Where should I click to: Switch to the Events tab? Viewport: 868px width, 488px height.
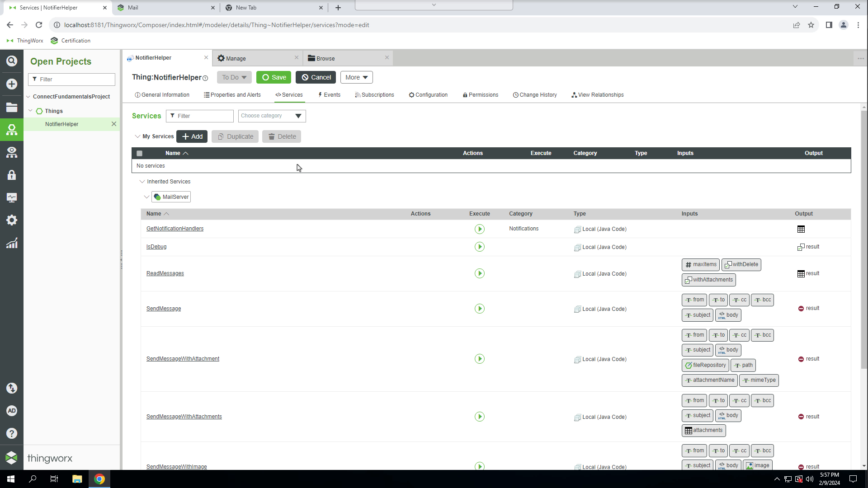329,95
